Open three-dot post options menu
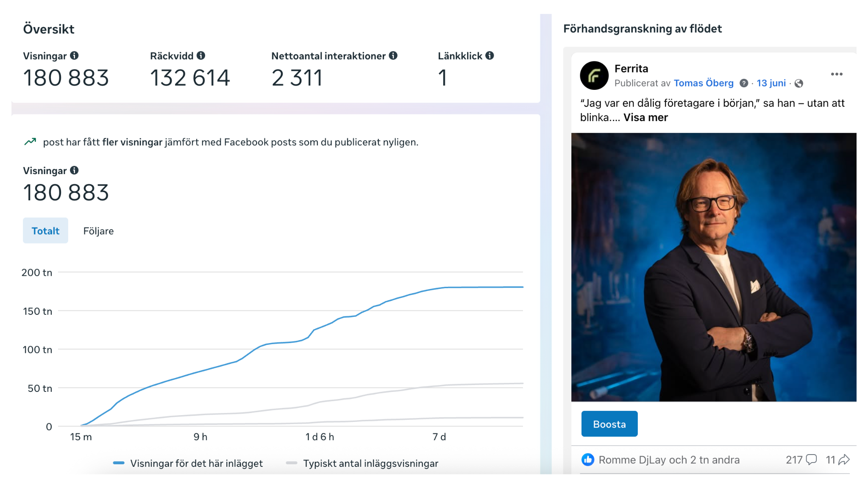 836,74
